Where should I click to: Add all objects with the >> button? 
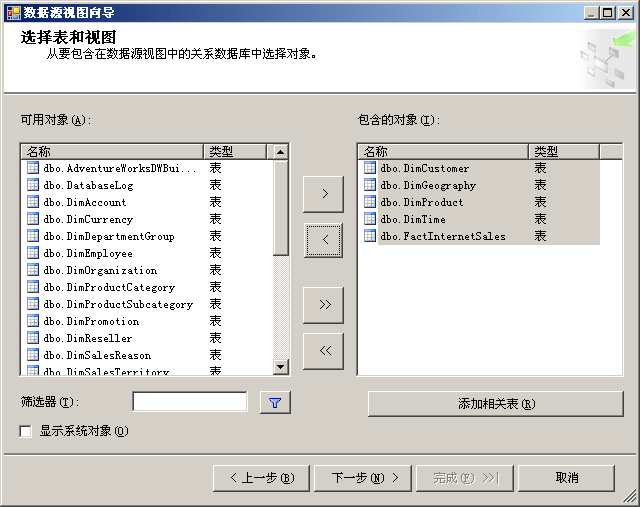click(x=323, y=305)
